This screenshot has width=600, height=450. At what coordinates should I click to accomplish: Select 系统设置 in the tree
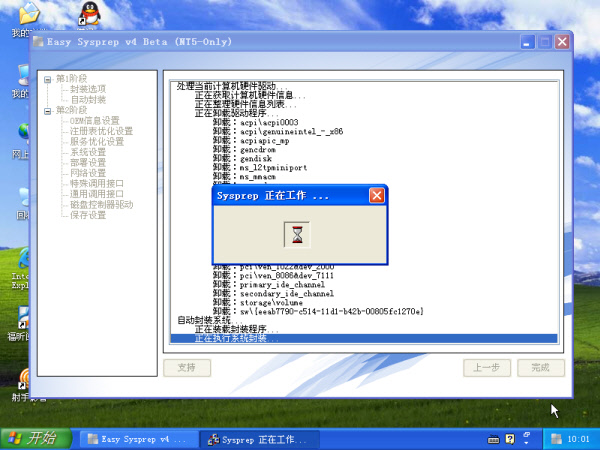tap(88, 152)
